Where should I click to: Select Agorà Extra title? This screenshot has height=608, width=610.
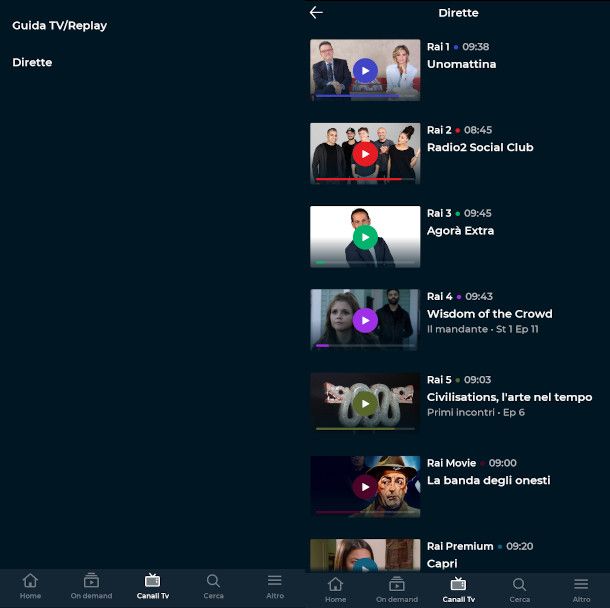[x=461, y=231]
